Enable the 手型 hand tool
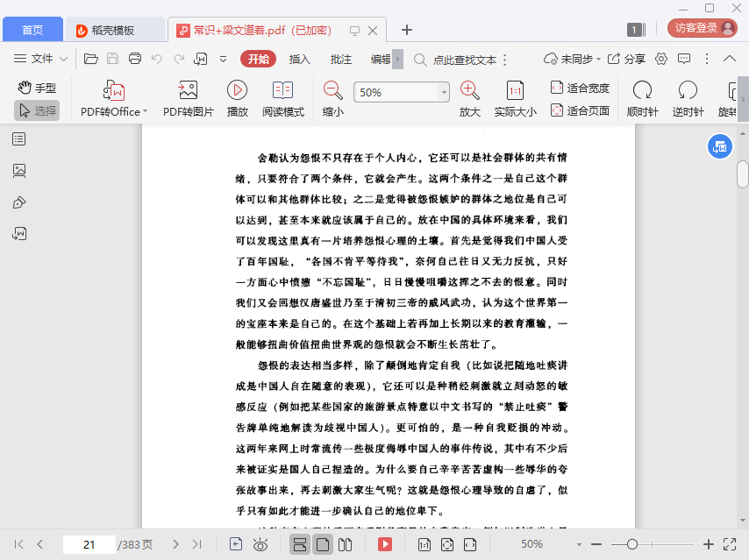The height and width of the screenshot is (560, 749). [x=37, y=88]
